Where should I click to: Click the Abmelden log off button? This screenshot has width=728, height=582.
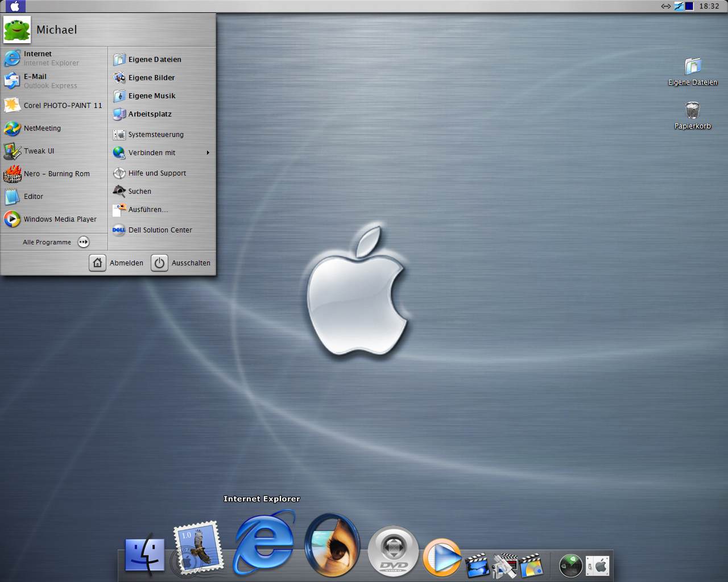(117, 263)
